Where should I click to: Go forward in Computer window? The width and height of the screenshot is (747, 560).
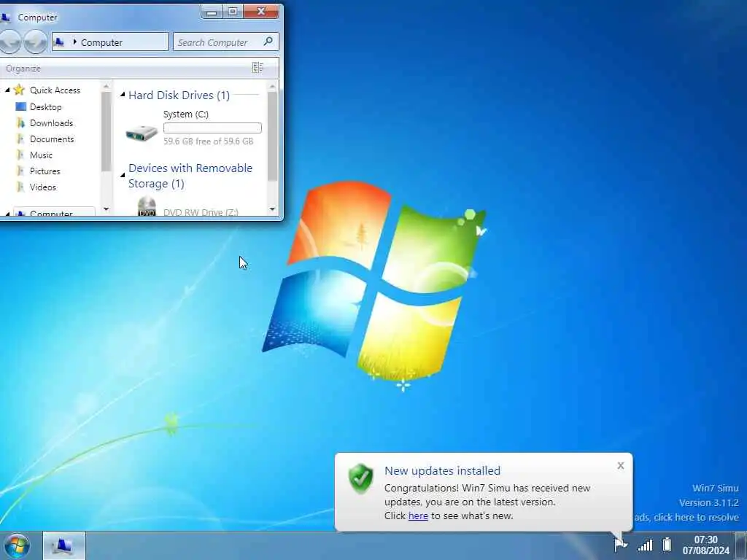[x=36, y=42]
